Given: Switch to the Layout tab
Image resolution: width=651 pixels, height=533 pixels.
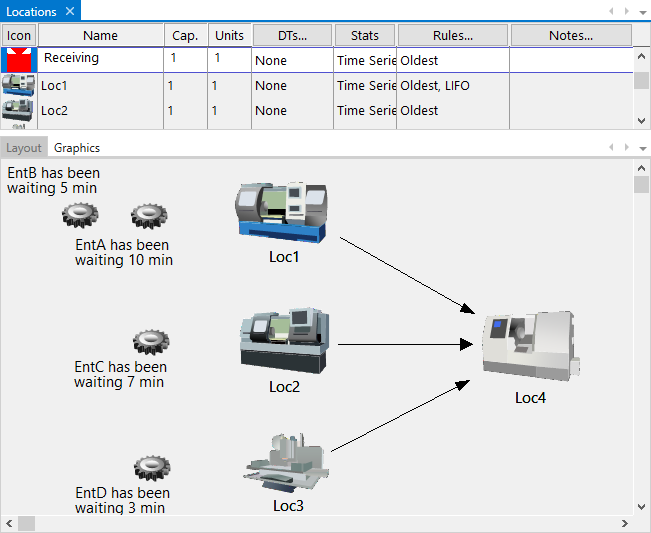Looking at the screenshot, I should [x=24, y=148].
